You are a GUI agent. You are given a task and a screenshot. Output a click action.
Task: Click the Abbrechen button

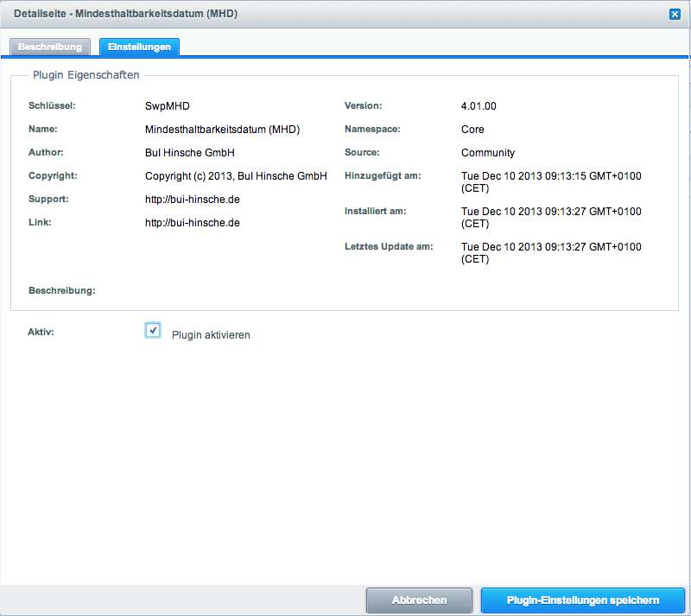[419, 600]
